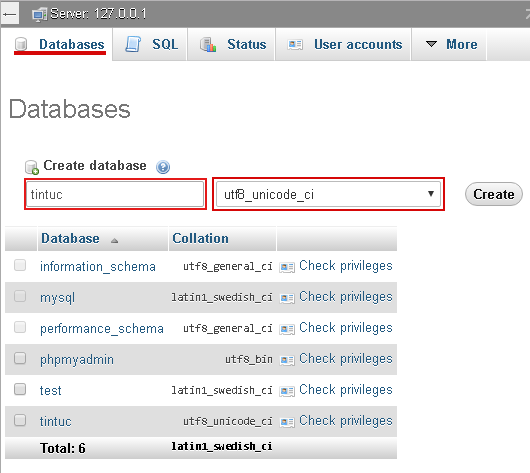530x473 pixels.
Task: Check privileges for tintuc database
Action: 345,421
